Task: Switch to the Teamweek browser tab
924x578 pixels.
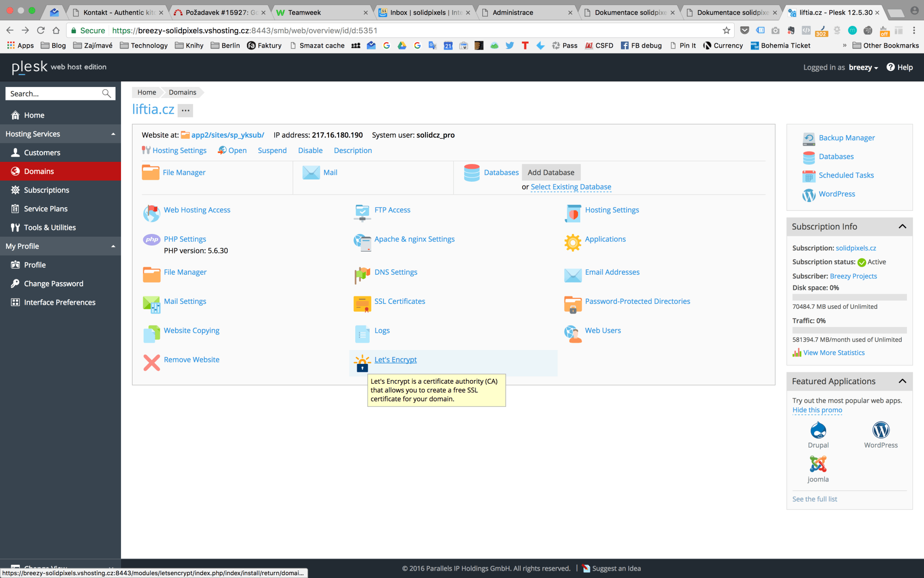Action: [304, 12]
